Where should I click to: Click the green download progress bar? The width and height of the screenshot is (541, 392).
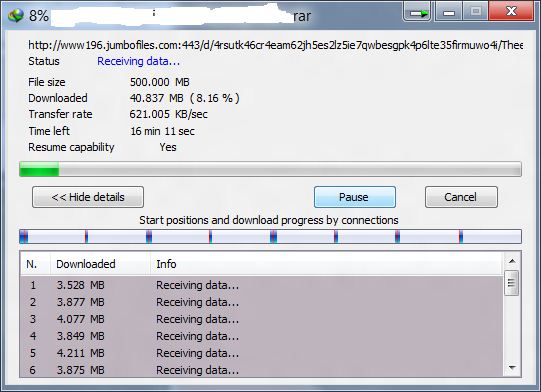[x=270, y=169]
